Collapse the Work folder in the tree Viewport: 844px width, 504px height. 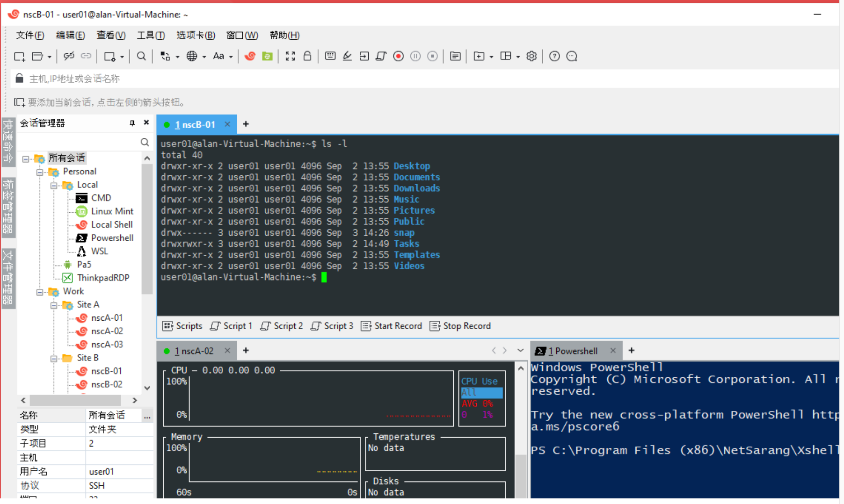click(40, 292)
